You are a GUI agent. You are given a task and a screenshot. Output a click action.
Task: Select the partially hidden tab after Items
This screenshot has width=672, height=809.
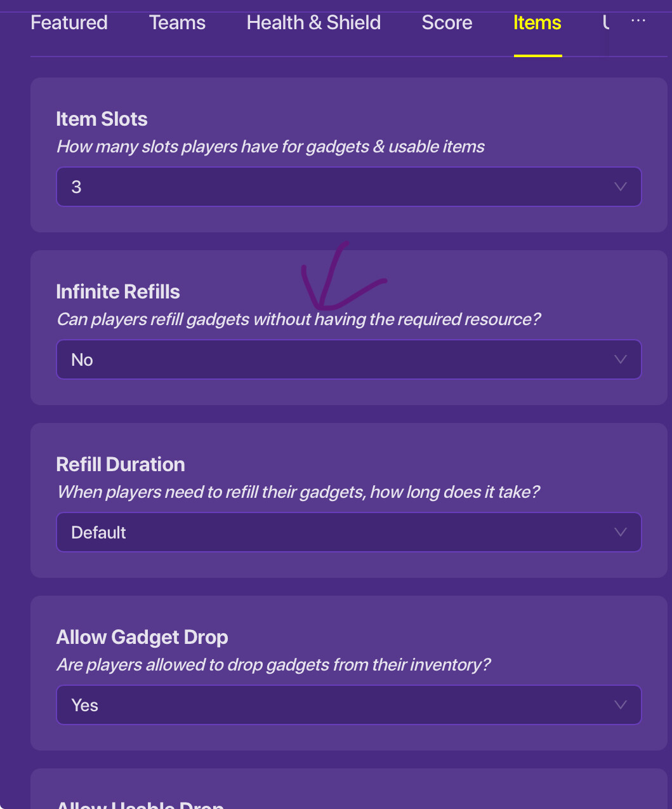tap(606, 23)
